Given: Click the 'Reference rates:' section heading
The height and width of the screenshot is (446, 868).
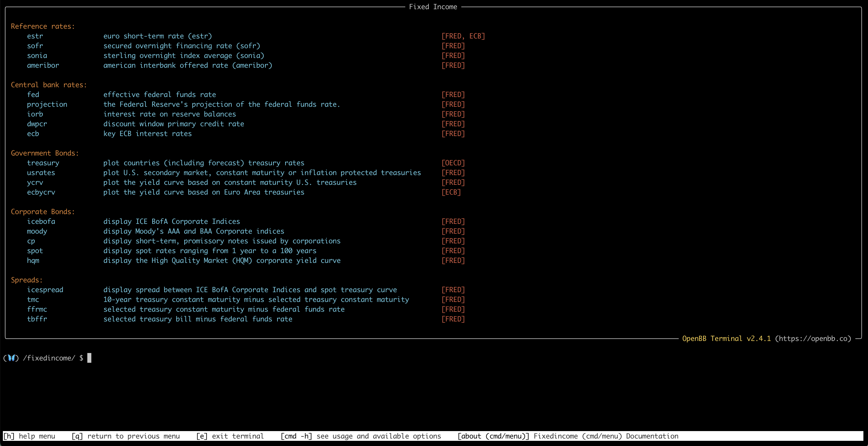Looking at the screenshot, I should [43, 26].
